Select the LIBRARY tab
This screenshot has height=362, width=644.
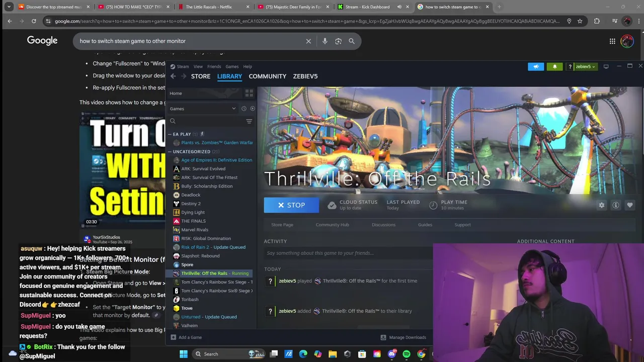(x=229, y=76)
